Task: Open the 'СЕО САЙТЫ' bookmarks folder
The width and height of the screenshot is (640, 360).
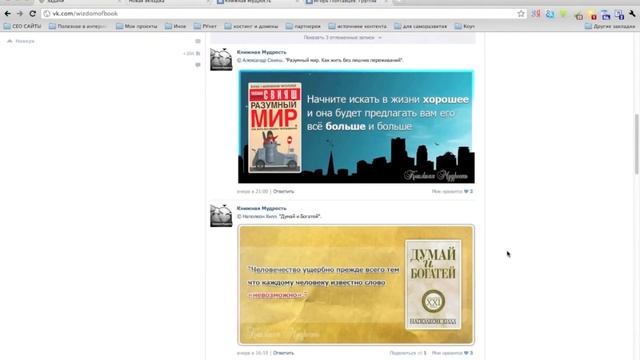Action: pos(22,26)
